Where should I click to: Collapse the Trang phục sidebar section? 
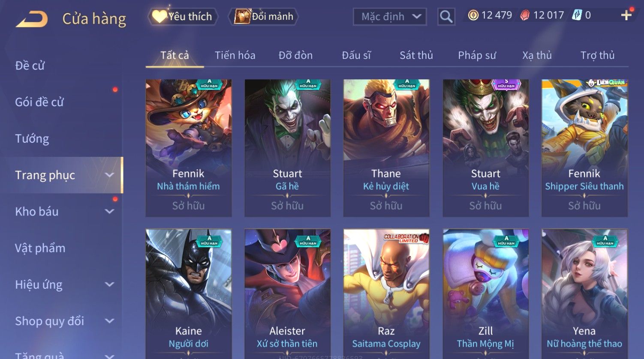pos(110,175)
